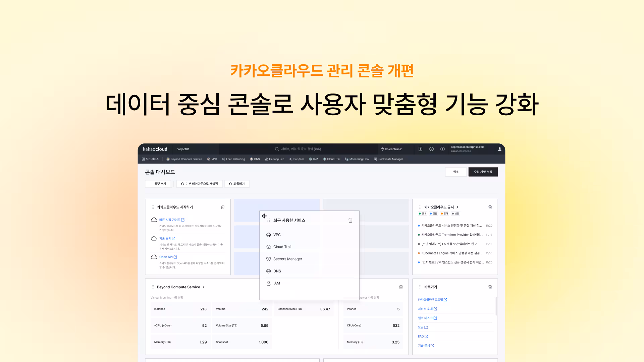Go to Beyond Compute Service in the service bar
644x362 pixels.
(184, 159)
